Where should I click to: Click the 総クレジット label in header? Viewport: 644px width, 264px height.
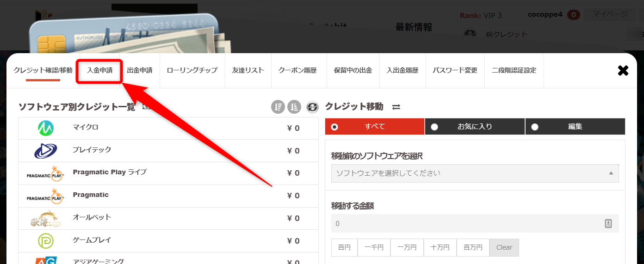point(507,34)
